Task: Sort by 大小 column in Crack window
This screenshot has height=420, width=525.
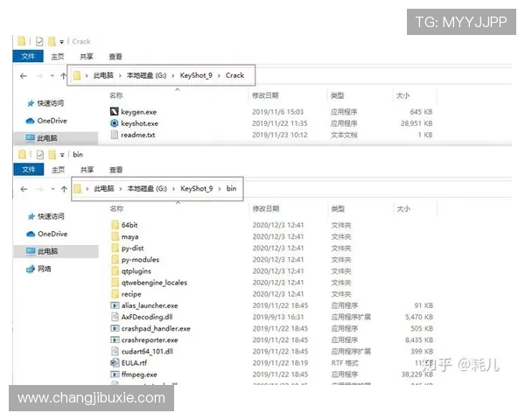Action: pyautogui.click(x=402, y=95)
